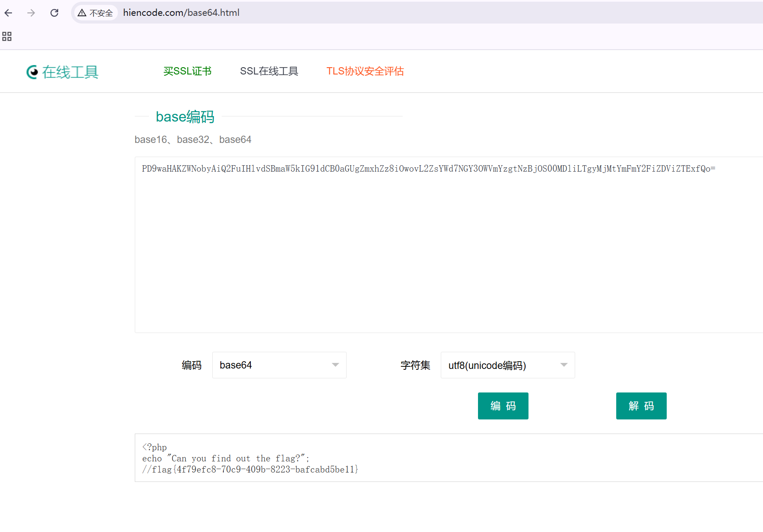Click the base编码 page heading
This screenshot has height=532, width=763.
(184, 116)
